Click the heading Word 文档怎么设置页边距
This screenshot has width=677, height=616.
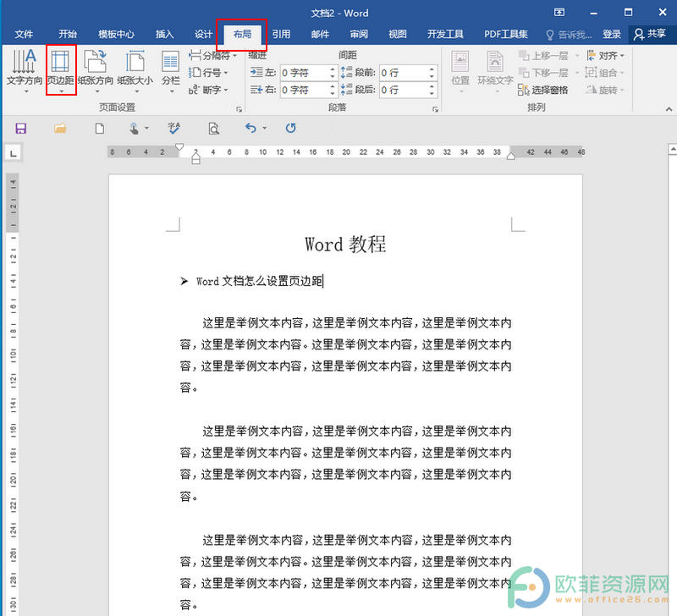click(x=260, y=282)
